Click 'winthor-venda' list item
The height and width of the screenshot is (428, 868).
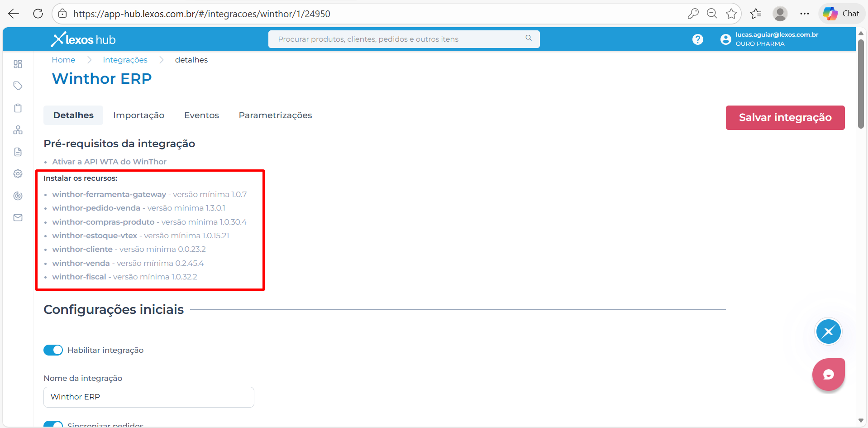click(128, 263)
